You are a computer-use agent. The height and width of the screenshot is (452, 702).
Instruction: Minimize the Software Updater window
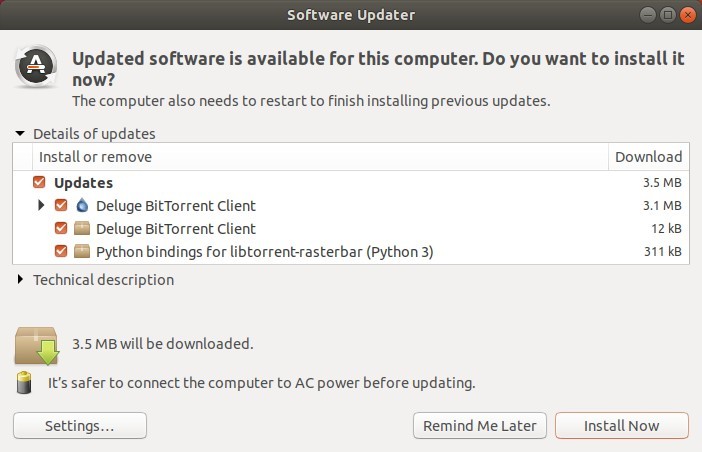(x=647, y=15)
